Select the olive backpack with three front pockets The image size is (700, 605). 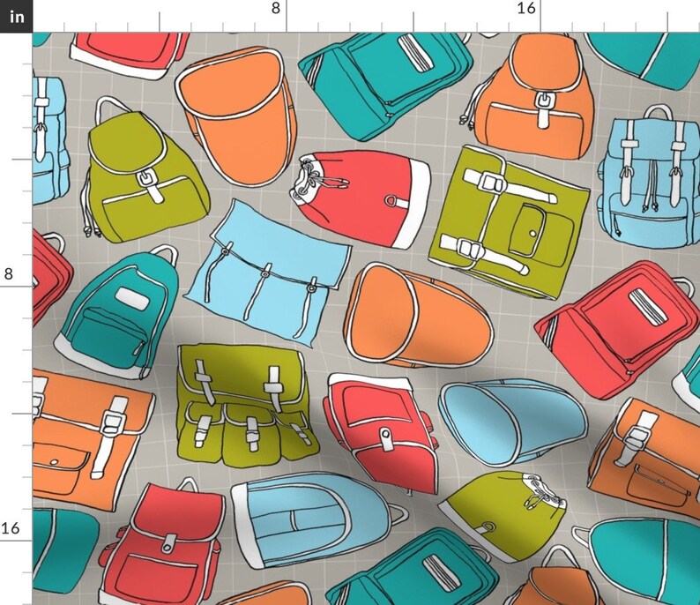click(248, 406)
